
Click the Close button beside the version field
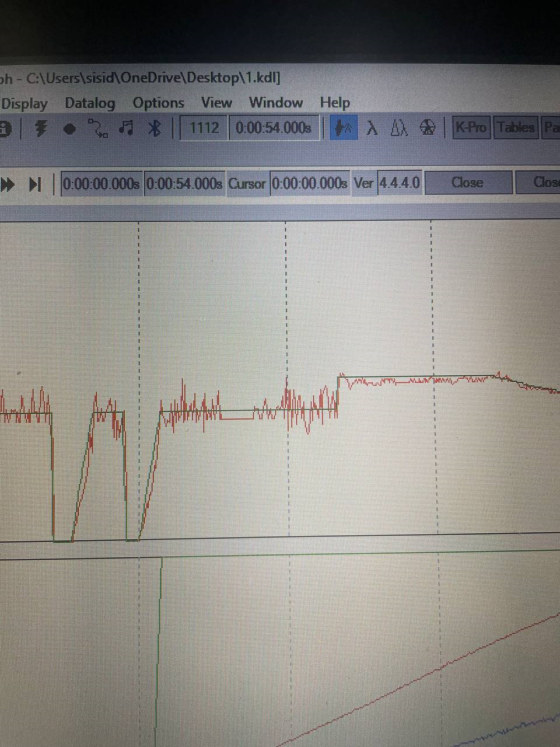click(x=468, y=183)
